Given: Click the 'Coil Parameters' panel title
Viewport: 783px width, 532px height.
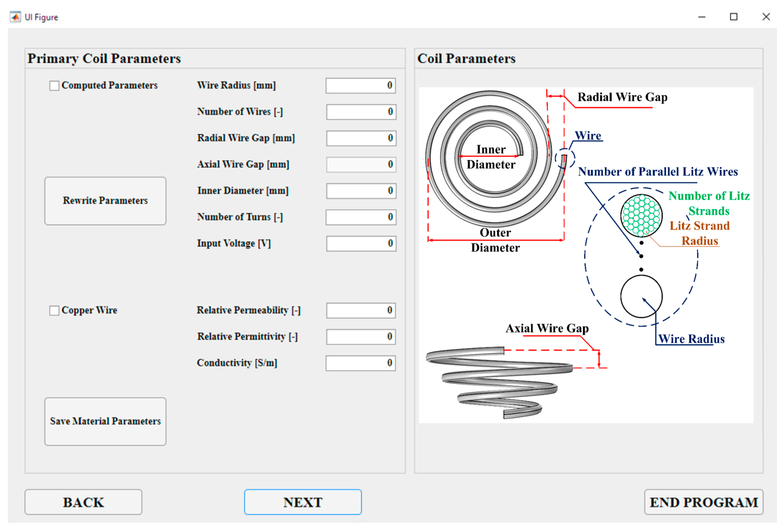Looking at the screenshot, I should pos(466,58).
